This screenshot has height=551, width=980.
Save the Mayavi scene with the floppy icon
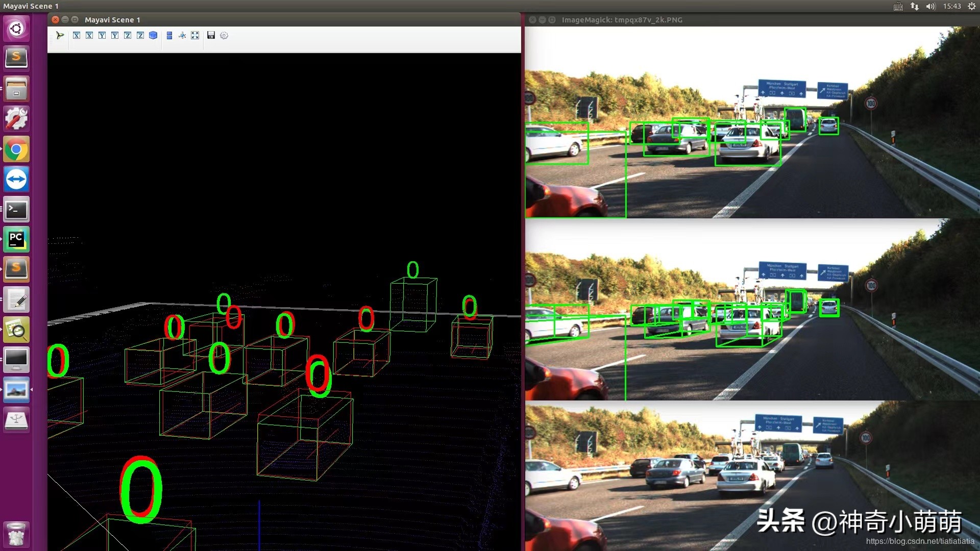click(x=211, y=36)
